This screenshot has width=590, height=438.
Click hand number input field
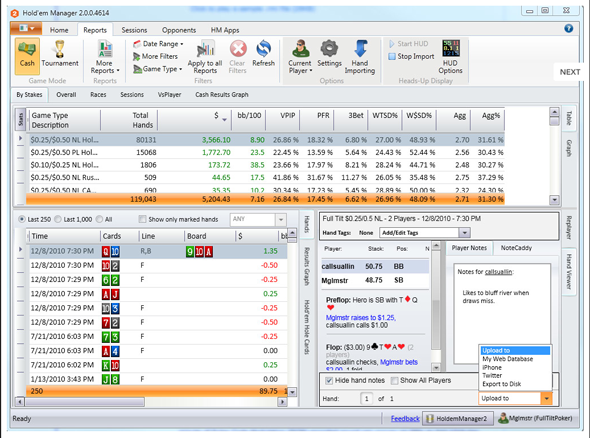click(366, 398)
